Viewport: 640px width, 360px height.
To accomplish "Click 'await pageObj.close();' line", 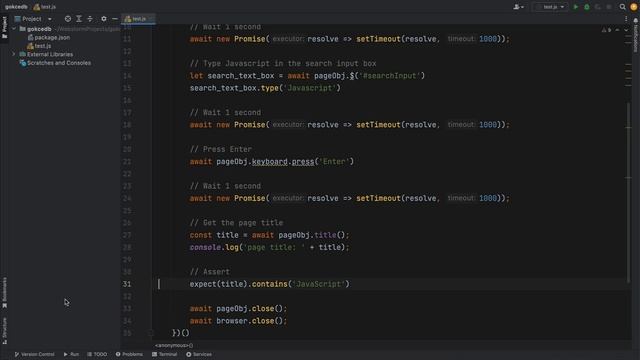I will pyautogui.click(x=238, y=309).
